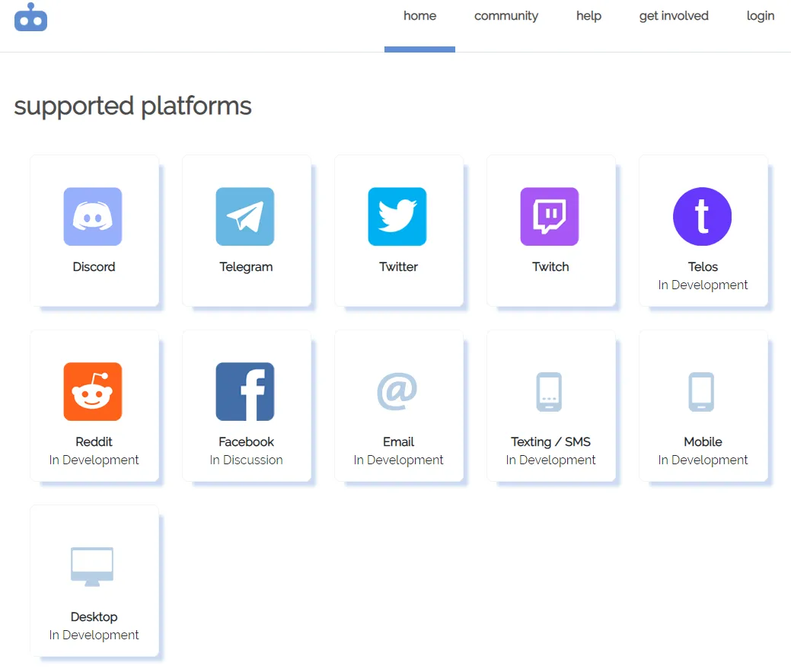Image resolution: width=791 pixels, height=672 pixels.
Task: Open the help menu item
Action: pyautogui.click(x=588, y=16)
